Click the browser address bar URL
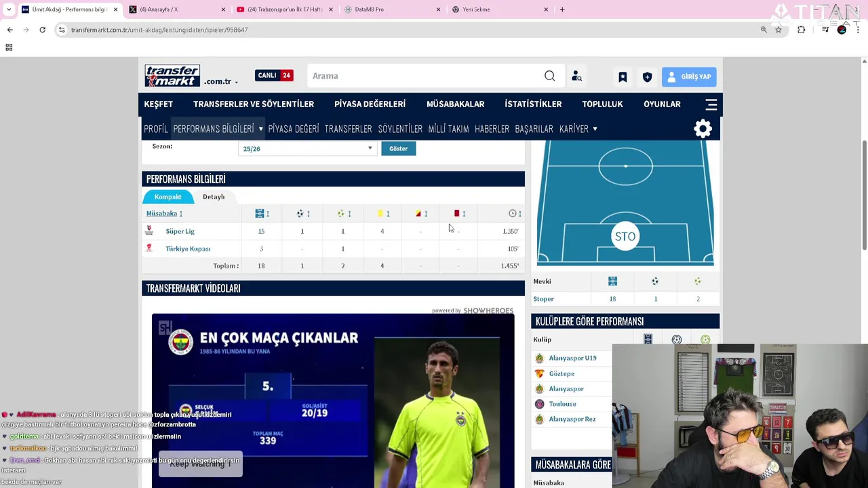This screenshot has height=488, width=868. point(159,30)
